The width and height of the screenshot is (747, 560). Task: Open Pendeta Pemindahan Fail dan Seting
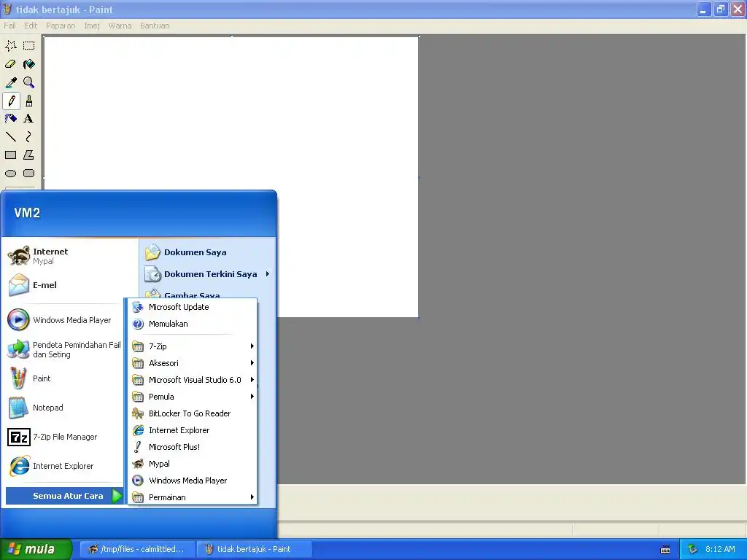[64, 349]
